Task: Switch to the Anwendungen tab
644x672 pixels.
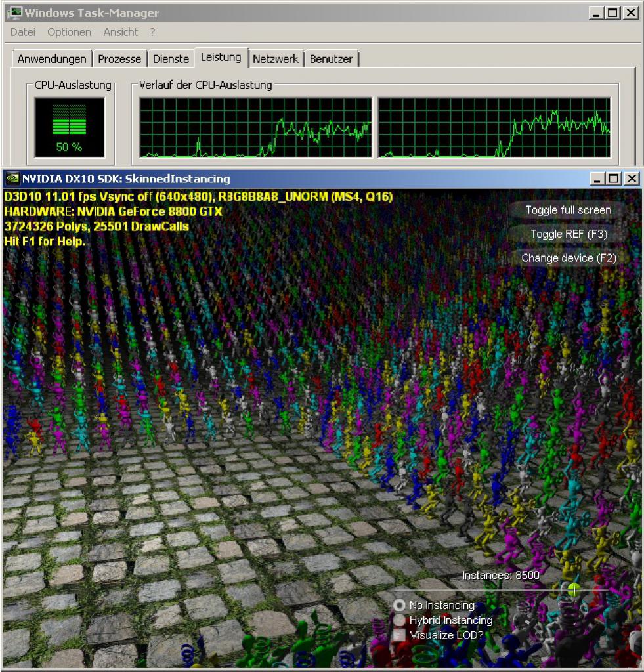Action: (52, 58)
